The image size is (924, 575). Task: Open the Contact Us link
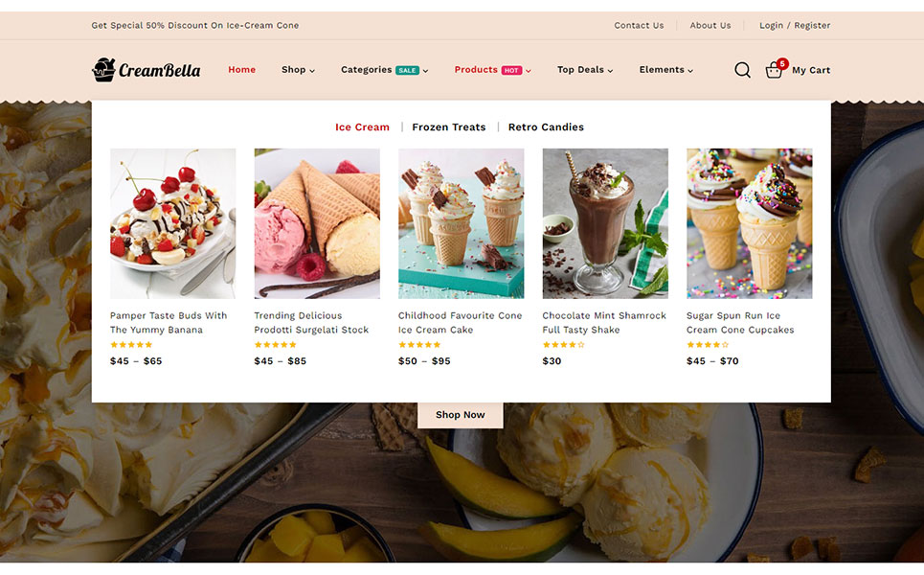click(x=639, y=25)
